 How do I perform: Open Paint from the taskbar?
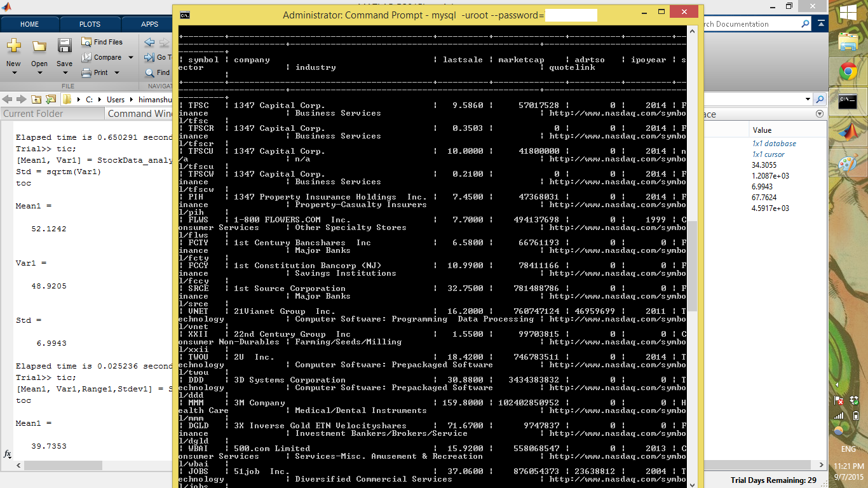tap(848, 163)
